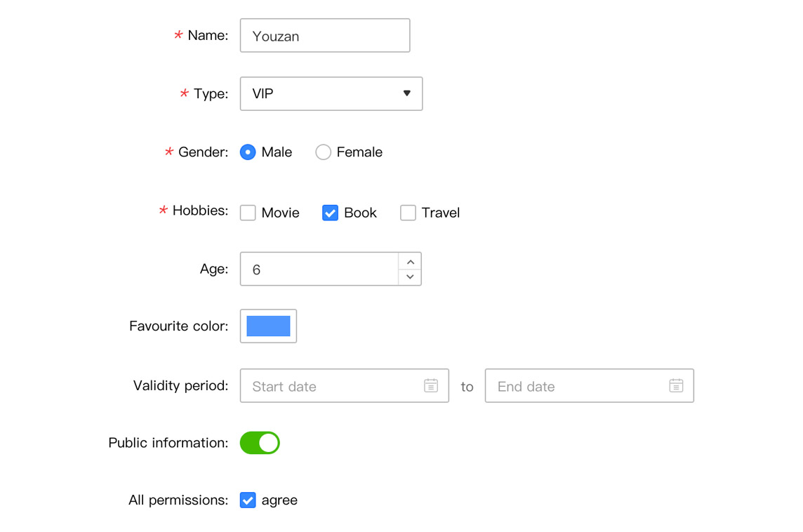Click the Name field containing Youzan

(325, 35)
